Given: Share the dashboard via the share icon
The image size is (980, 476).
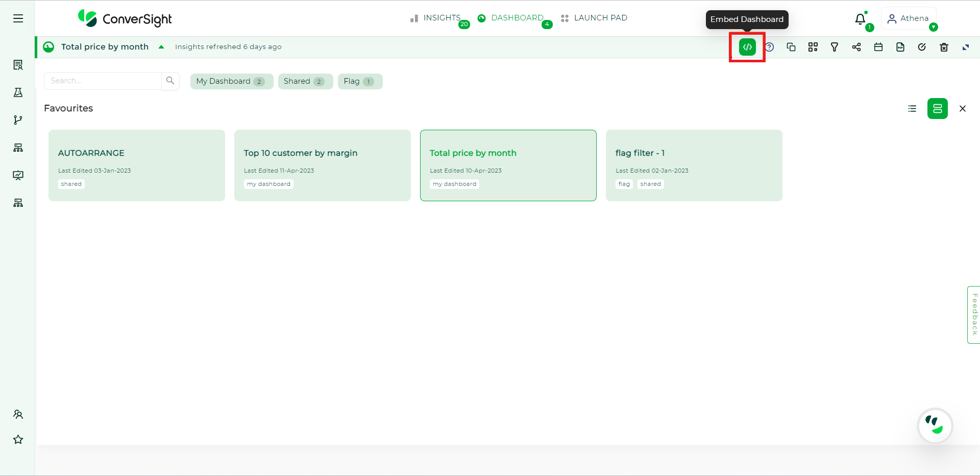Looking at the screenshot, I should 856,46.
